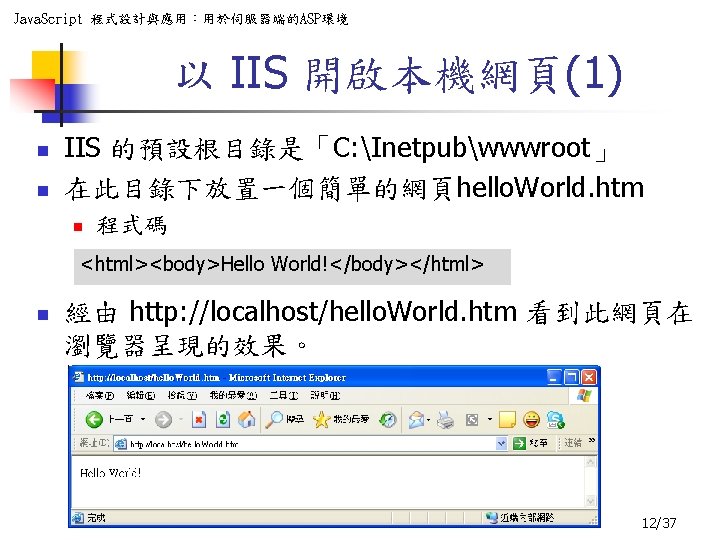720x540 pixels.
Task: Click the 'C:\Inetpub\wwwroot' path text
Action: (x=461, y=149)
